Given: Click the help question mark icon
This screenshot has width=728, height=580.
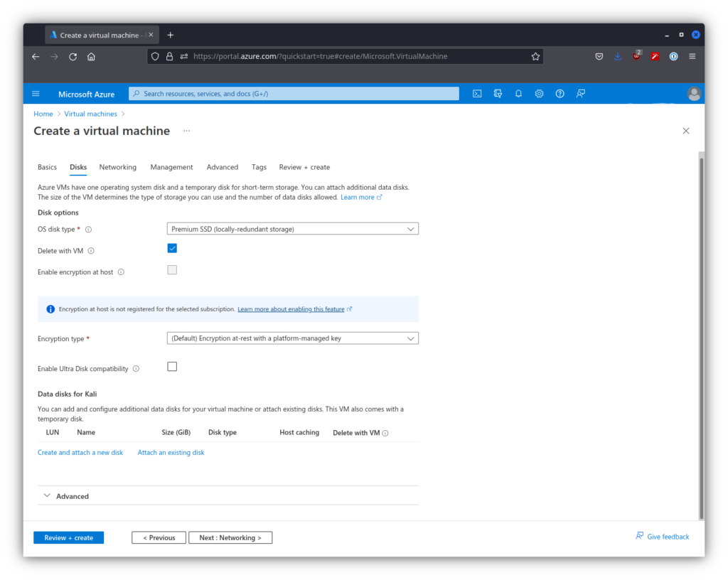Looking at the screenshot, I should (x=560, y=94).
